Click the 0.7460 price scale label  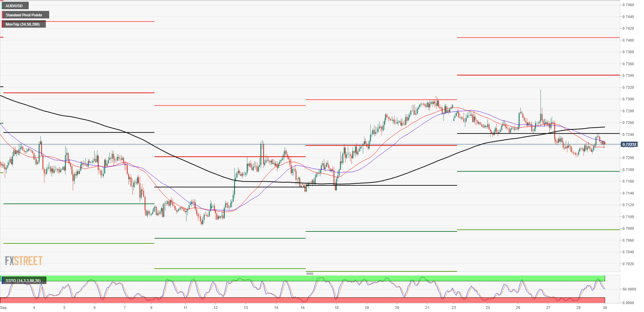coord(628,5)
